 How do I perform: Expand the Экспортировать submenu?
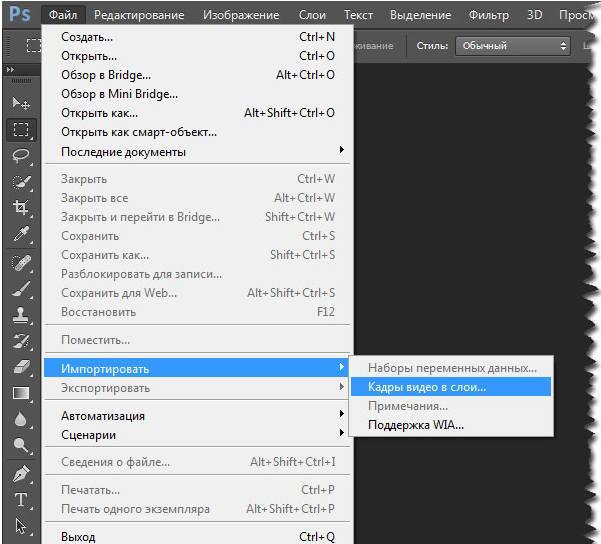197,387
